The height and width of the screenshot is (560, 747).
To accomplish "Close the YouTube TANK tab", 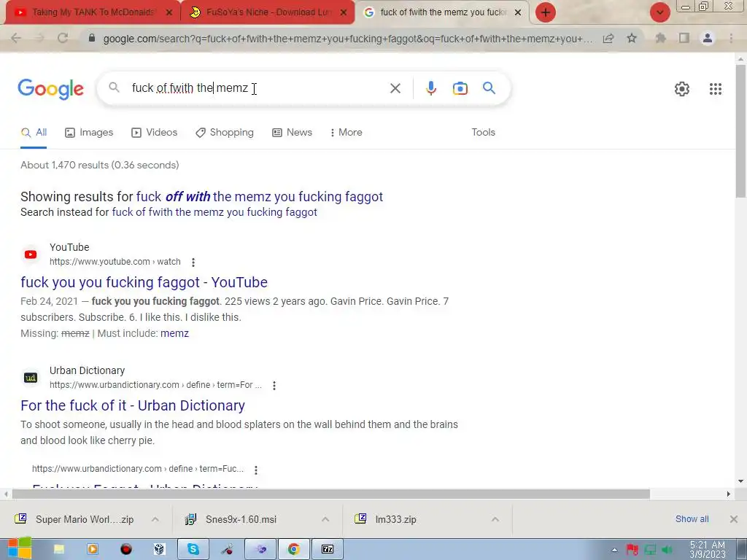I will point(169,13).
